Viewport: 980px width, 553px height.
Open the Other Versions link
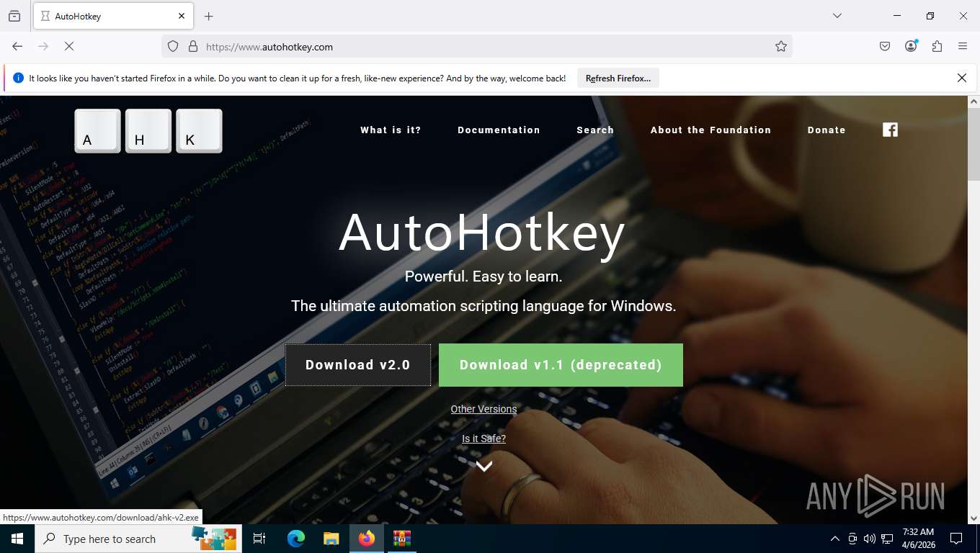pos(484,409)
